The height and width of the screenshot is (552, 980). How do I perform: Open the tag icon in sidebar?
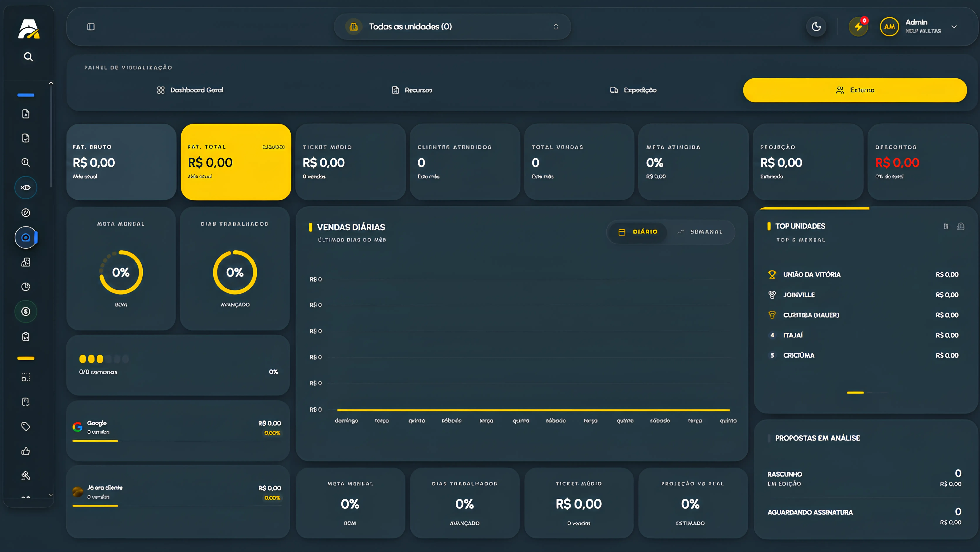pyautogui.click(x=26, y=426)
